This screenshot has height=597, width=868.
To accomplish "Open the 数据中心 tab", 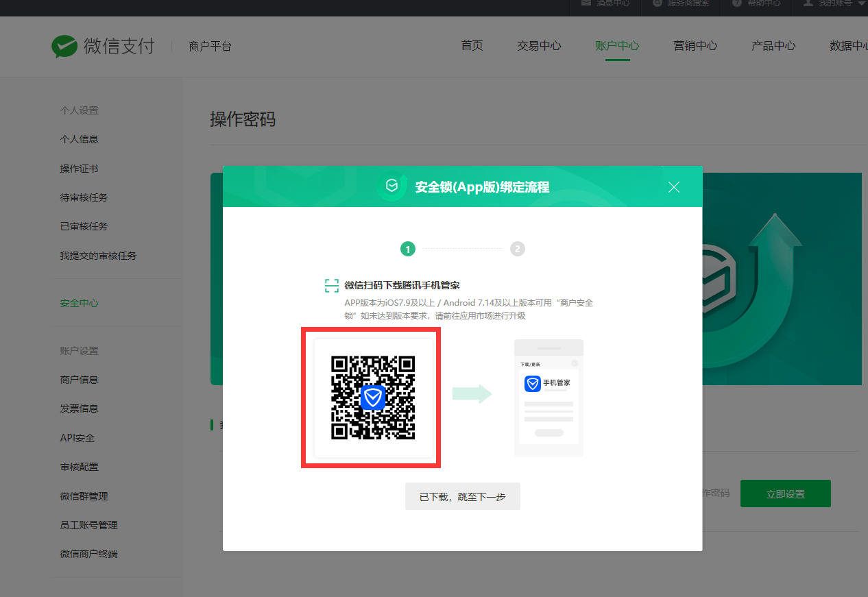I will click(849, 46).
